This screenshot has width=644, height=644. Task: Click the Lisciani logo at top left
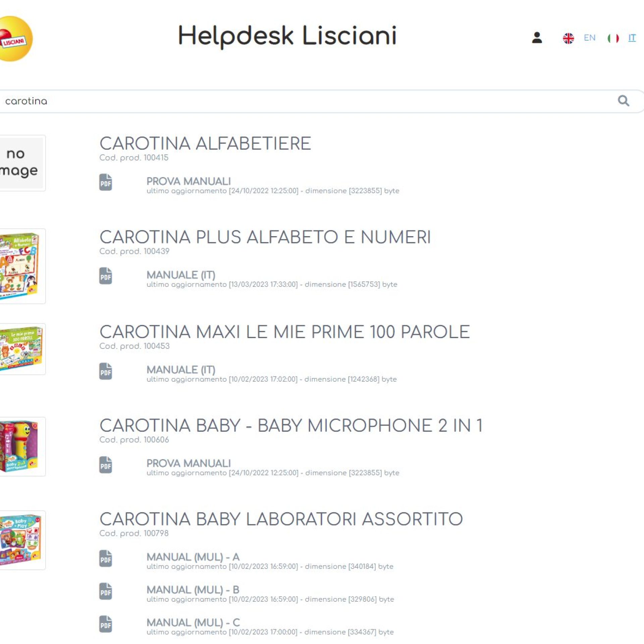click(15, 39)
